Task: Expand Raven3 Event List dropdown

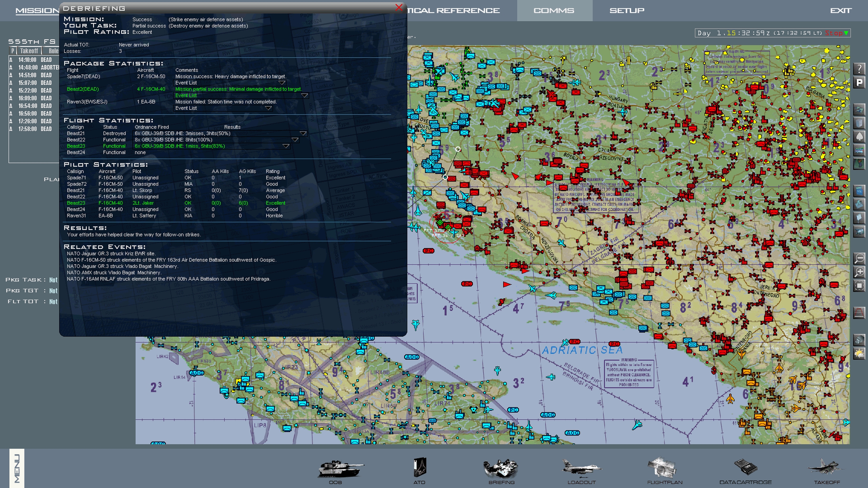Action: point(268,108)
